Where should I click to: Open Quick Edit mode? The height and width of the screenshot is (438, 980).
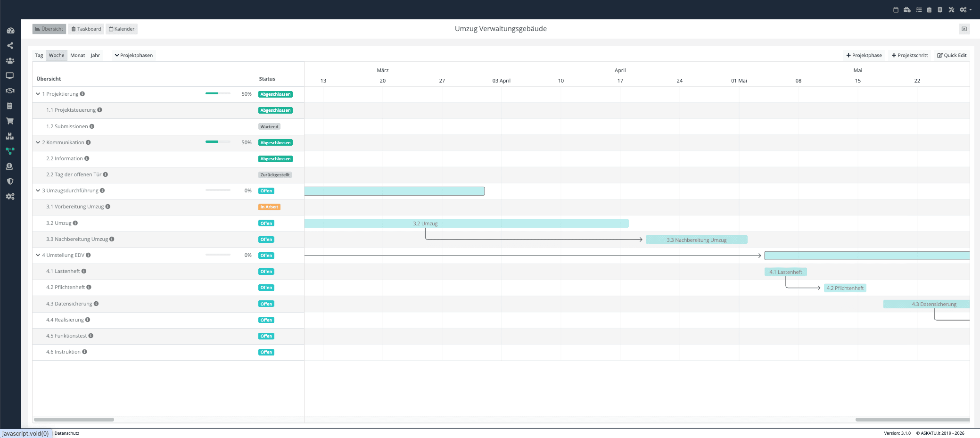coord(952,55)
